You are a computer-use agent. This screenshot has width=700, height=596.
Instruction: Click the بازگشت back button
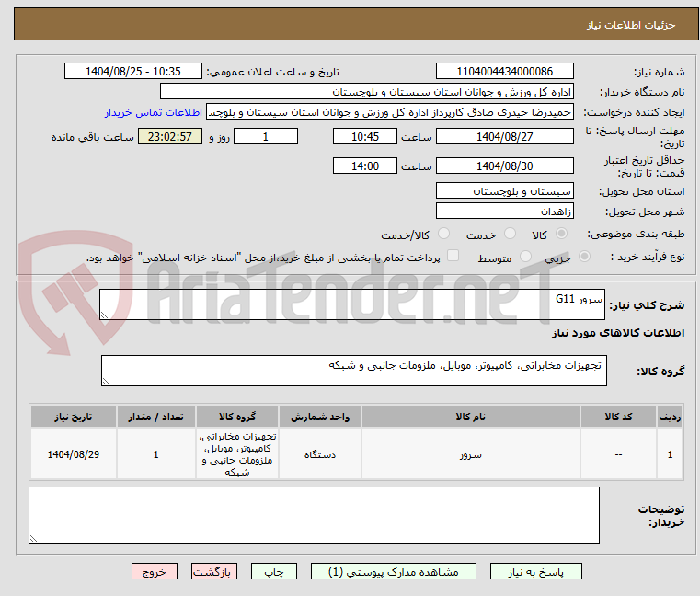[213, 571]
